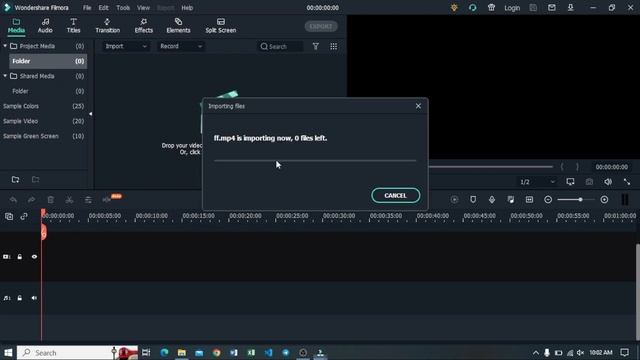
Task: Open the Windows Start menu
Action: pyautogui.click(x=8, y=352)
